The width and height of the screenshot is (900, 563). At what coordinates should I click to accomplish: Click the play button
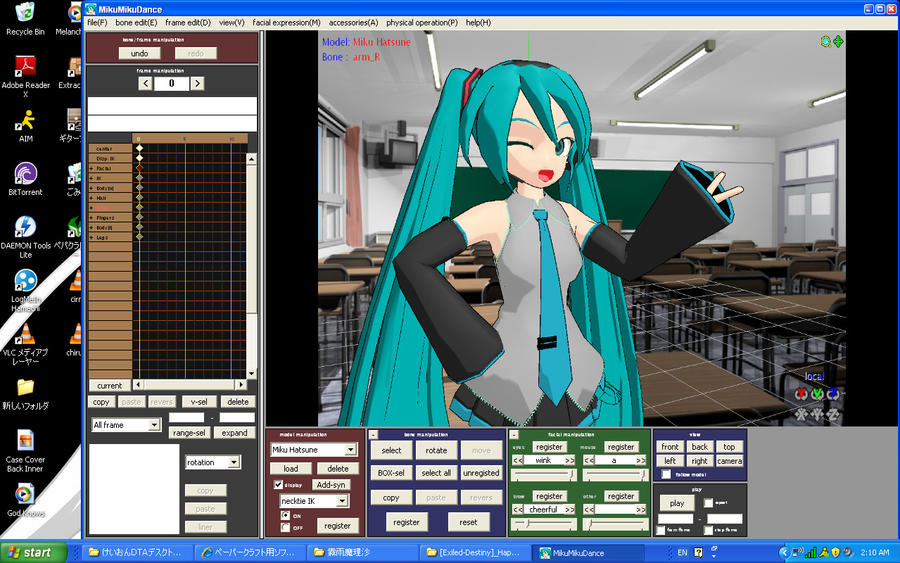tap(677, 503)
